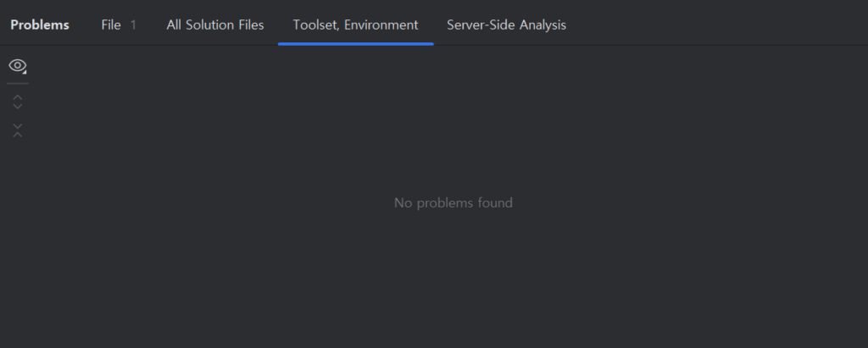Collapse all problem tree nodes
Image resolution: width=868 pixels, height=348 pixels.
coord(18,130)
